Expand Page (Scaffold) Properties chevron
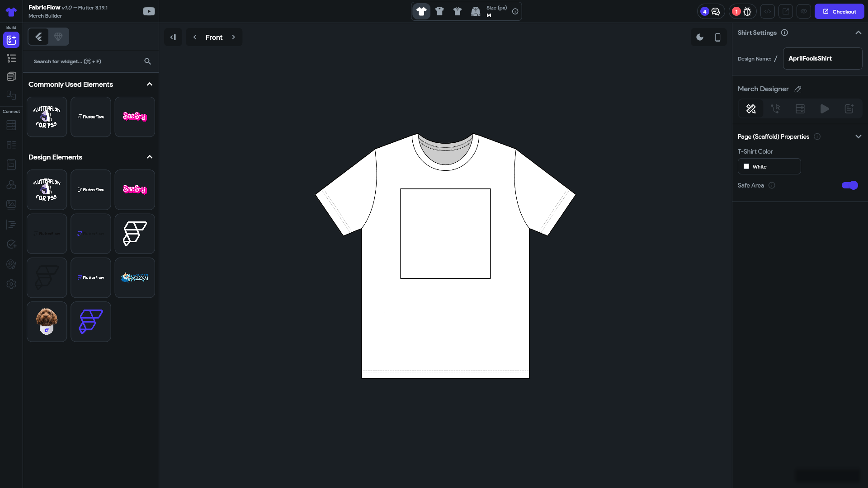Viewport: 868px width, 488px height. (859, 136)
